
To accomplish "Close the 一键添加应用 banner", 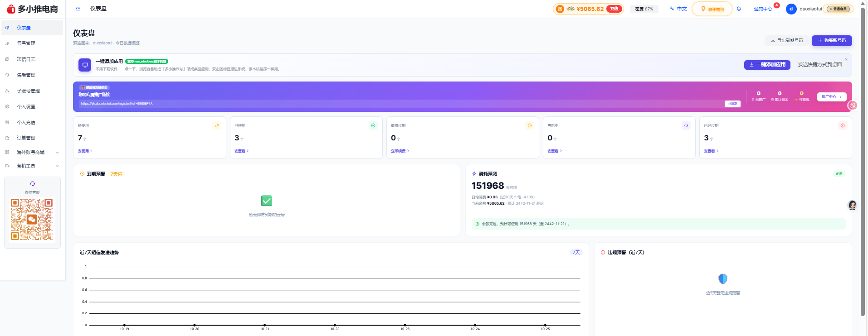I will click(x=846, y=59).
